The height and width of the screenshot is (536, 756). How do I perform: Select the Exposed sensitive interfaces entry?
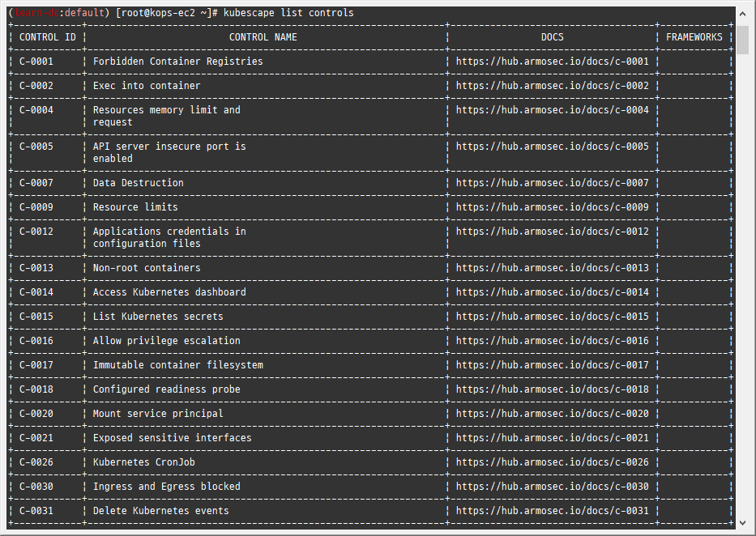point(171,437)
